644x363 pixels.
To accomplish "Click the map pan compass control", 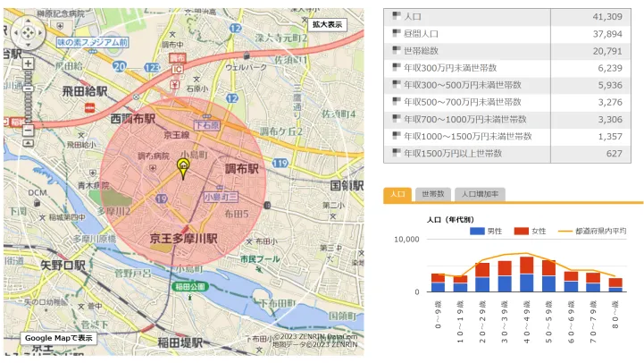I will (29, 33).
